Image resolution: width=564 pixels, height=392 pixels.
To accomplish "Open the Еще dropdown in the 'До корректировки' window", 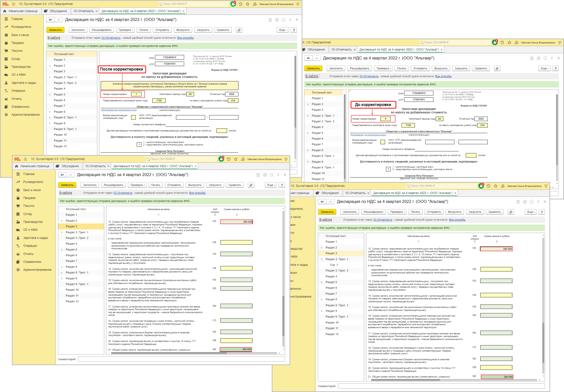I will (x=545, y=68).
